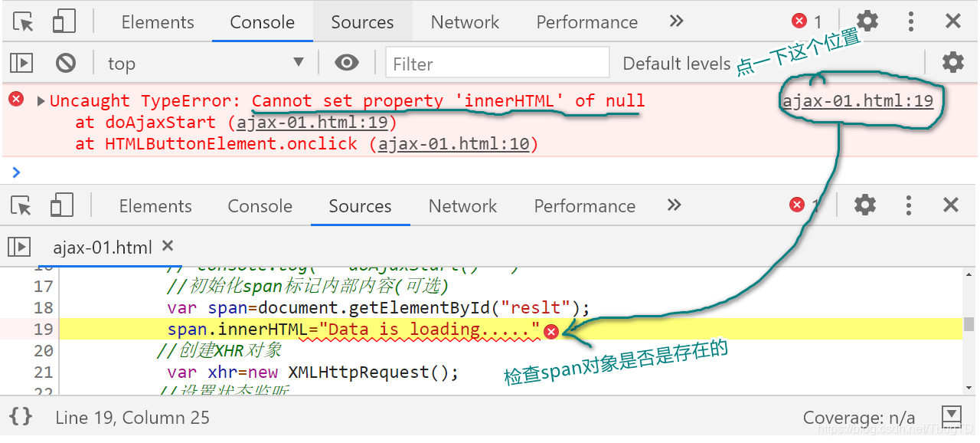Open DevTools settings gear in upper toolbar
This screenshot has width=980, height=443.
[867, 21]
